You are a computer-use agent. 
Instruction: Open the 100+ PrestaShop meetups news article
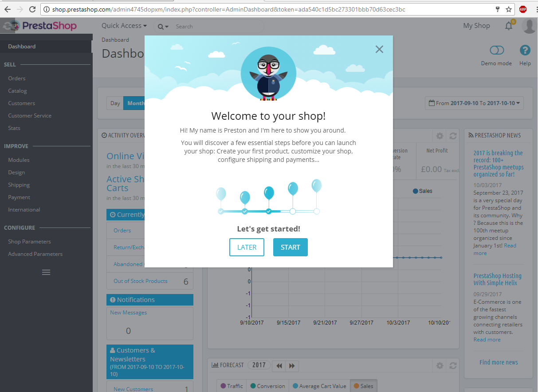499,164
